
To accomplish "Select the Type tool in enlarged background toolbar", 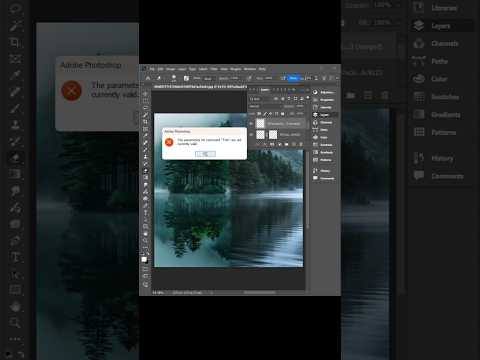I will [15, 257].
